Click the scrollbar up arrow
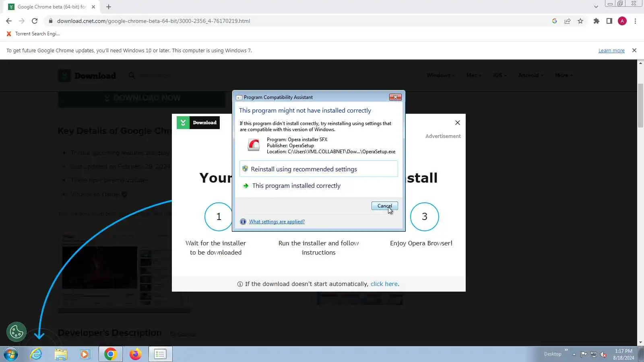This screenshot has height=362, width=644. pos(640,63)
